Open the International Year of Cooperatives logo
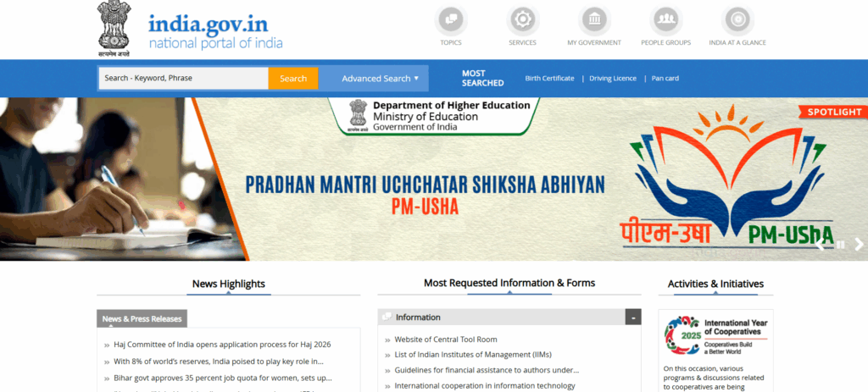This screenshot has width=868, height=392. pos(715,335)
